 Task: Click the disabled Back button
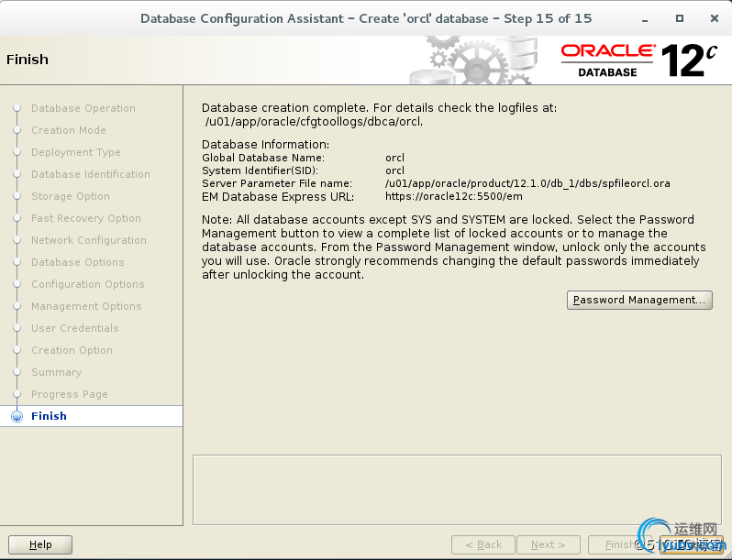(x=483, y=544)
